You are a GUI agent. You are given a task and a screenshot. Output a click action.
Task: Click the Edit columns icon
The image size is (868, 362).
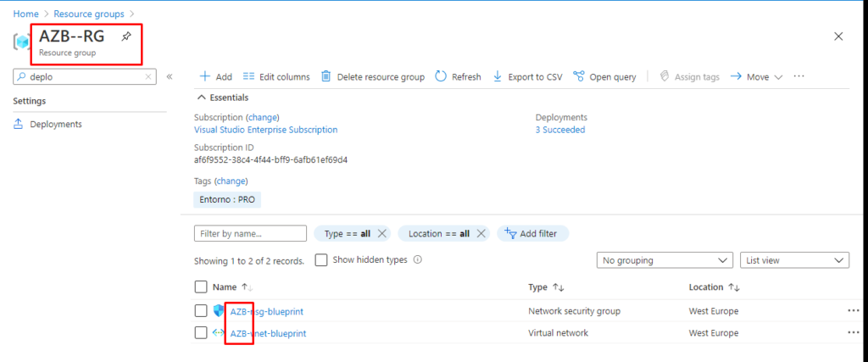tap(248, 76)
